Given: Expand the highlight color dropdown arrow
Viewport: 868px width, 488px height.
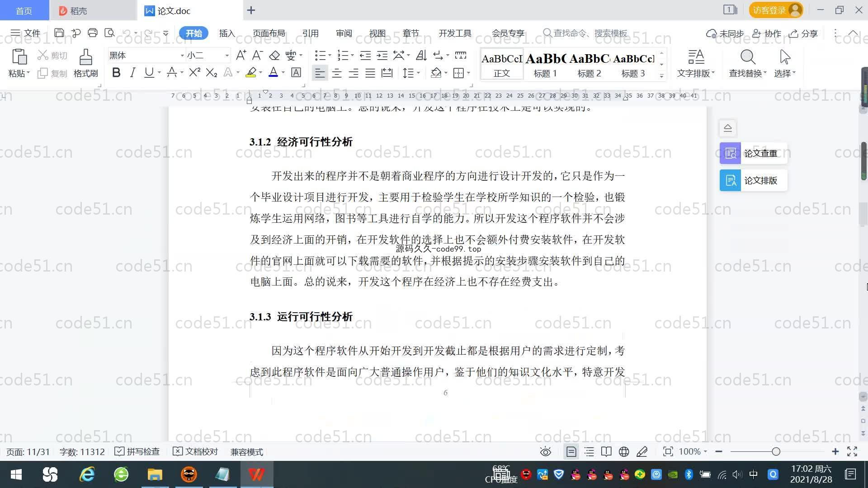Looking at the screenshot, I should pyautogui.click(x=260, y=73).
